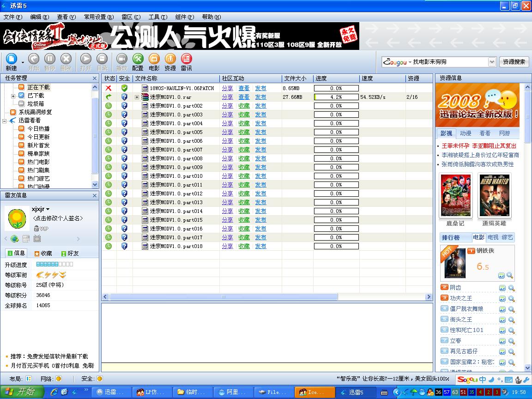The width and height of the screenshot is (532, 399).
Task: Switch to the 电视 ranking tab
Action: click(x=493, y=237)
